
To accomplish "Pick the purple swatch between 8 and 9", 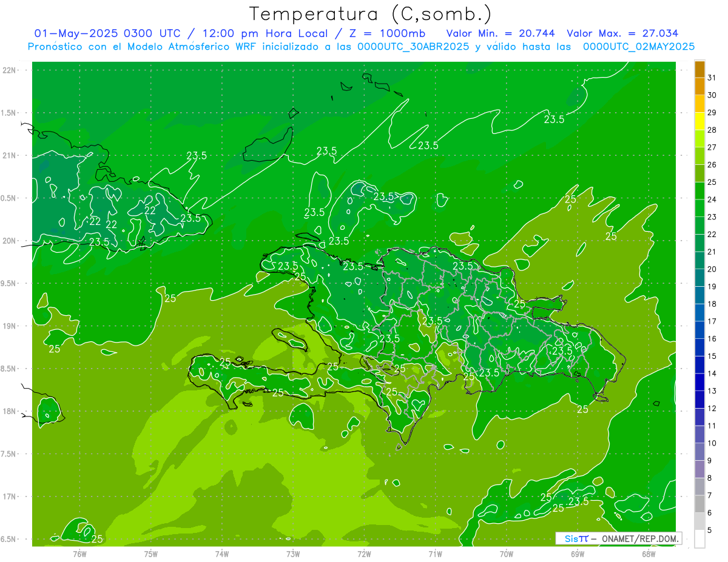I will coord(699,469).
